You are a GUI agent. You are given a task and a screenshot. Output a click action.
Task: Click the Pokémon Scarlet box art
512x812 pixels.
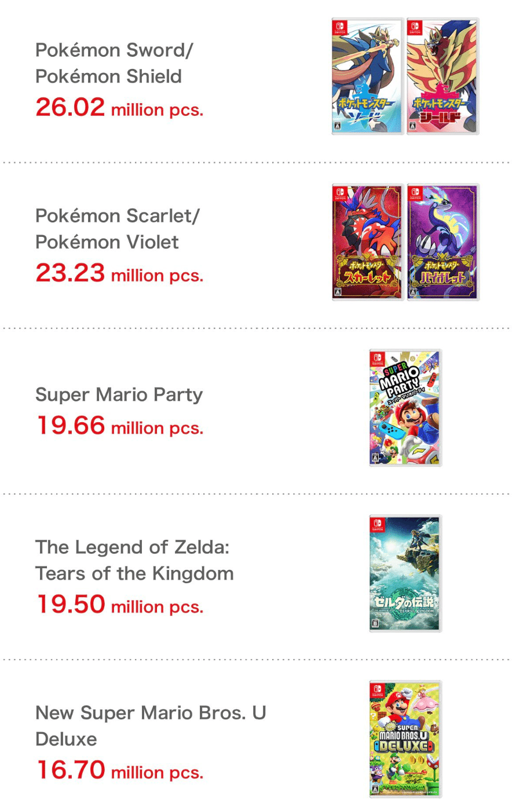click(x=367, y=242)
